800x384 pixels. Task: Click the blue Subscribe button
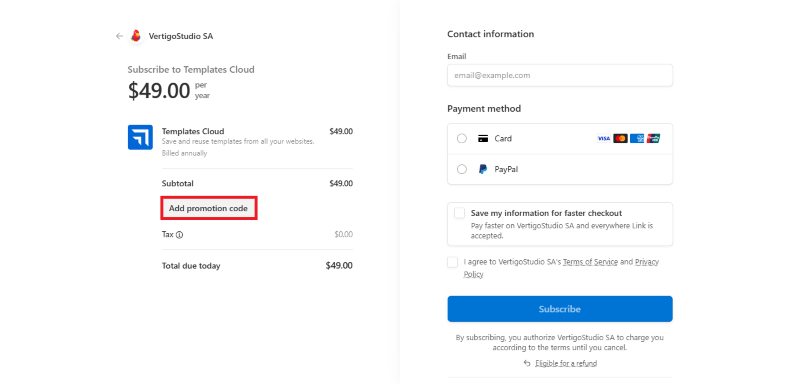[x=560, y=309]
